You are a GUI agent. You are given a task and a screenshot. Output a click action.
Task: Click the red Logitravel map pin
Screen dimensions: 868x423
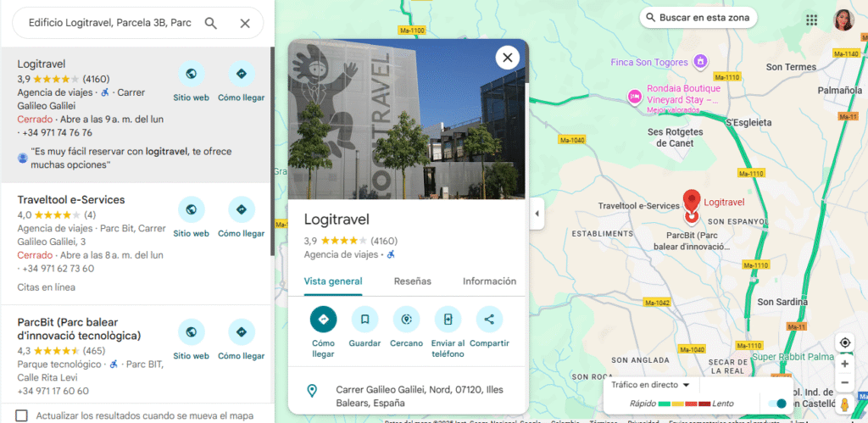pyautogui.click(x=691, y=200)
